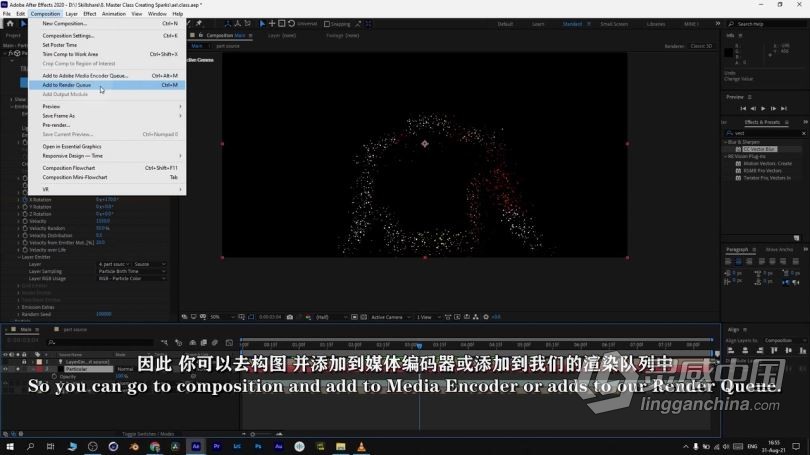Step forward one frame in Preview
Screen dimensions: 810x455
[x=773, y=108]
